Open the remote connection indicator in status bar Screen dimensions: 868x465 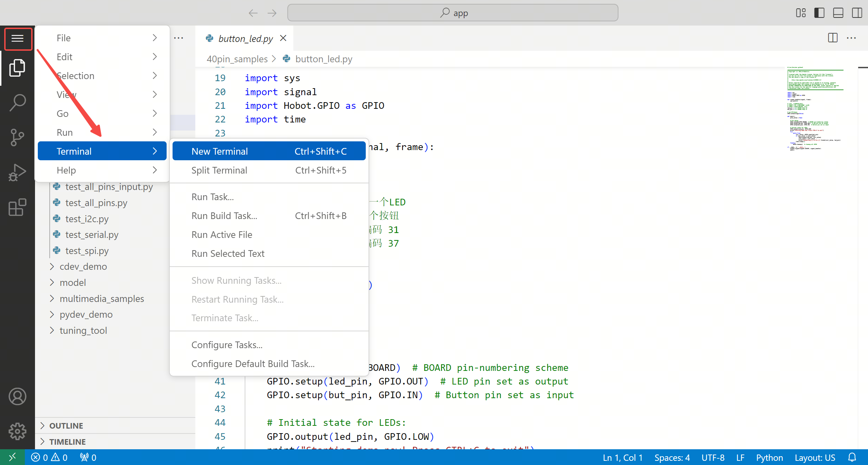point(12,457)
